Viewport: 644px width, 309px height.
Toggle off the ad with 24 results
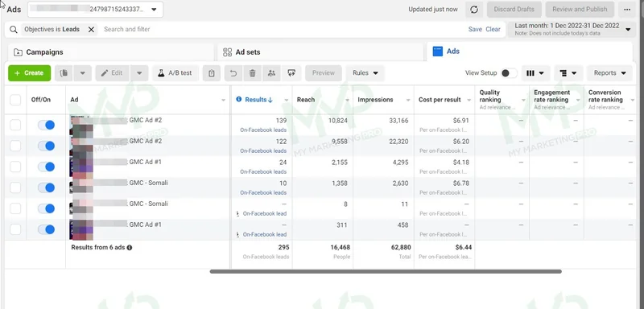(47, 167)
